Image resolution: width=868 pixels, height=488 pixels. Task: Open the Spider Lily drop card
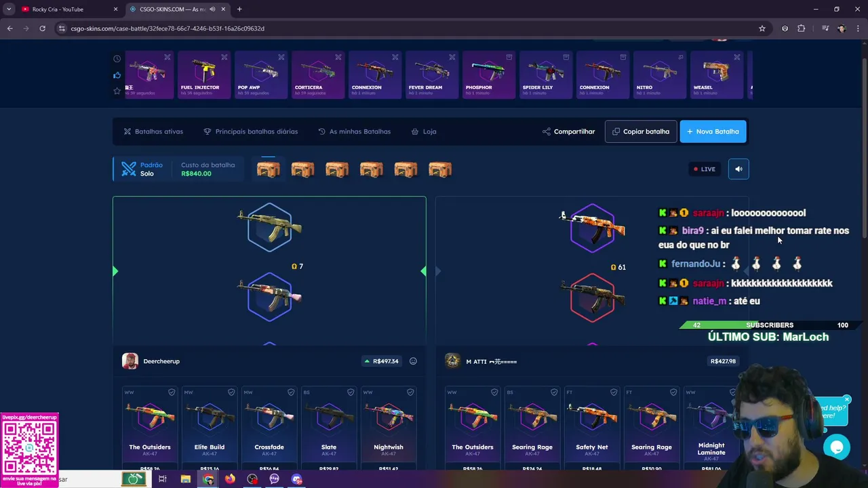click(546, 75)
